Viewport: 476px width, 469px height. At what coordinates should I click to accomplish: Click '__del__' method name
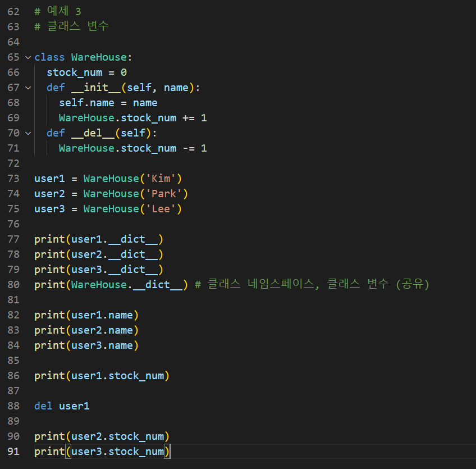click(93, 133)
